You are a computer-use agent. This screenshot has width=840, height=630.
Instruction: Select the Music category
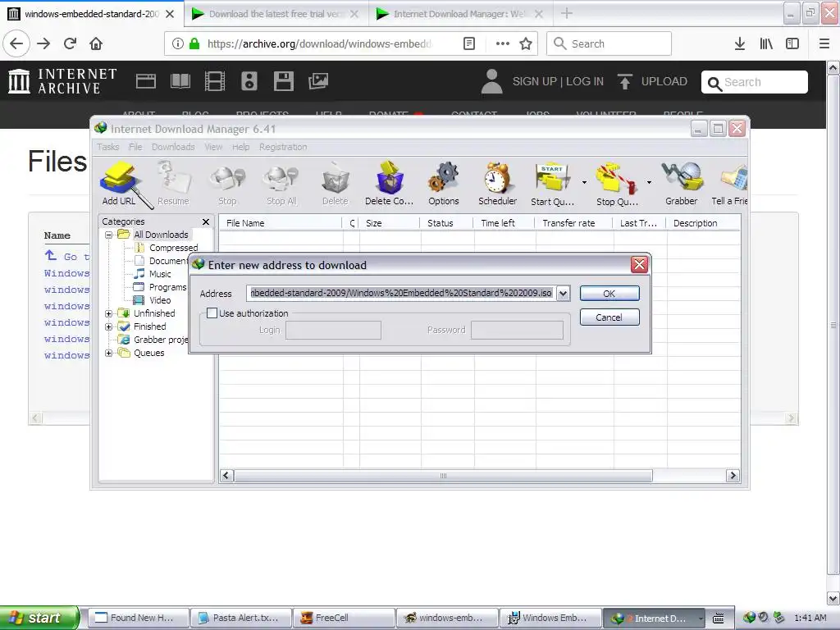160,274
